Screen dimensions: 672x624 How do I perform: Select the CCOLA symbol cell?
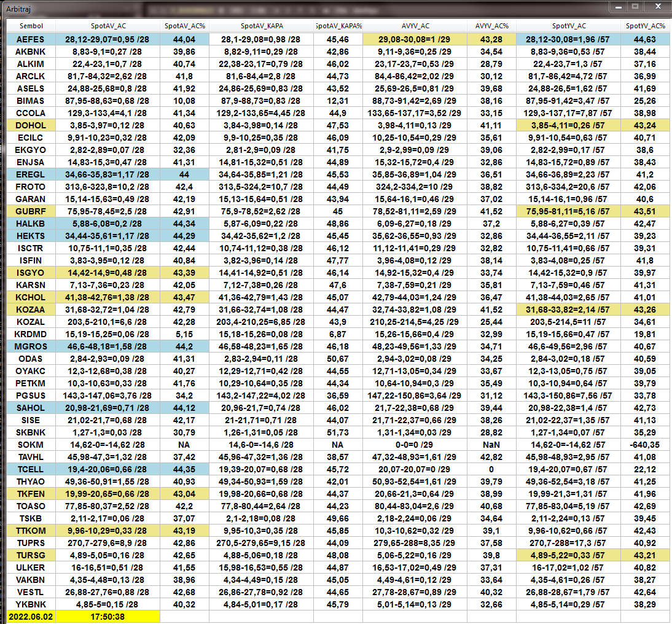coord(31,113)
